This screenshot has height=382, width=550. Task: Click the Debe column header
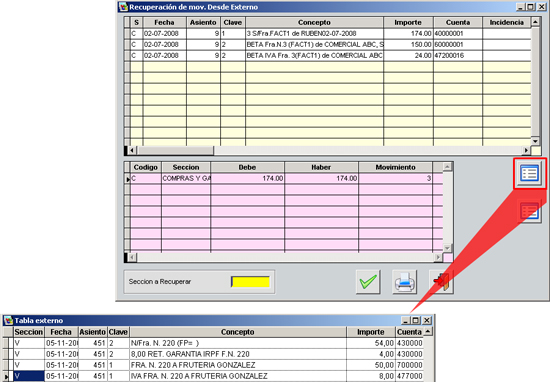tap(247, 167)
